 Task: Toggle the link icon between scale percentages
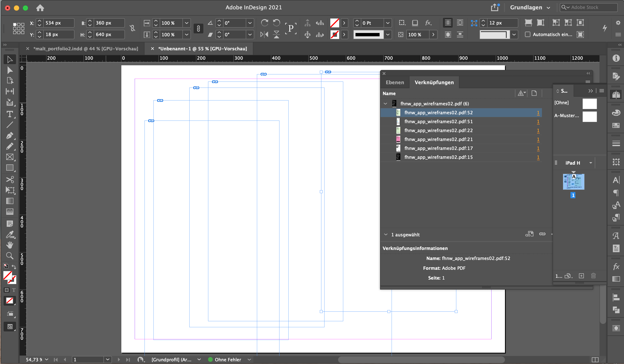pyautogui.click(x=198, y=29)
